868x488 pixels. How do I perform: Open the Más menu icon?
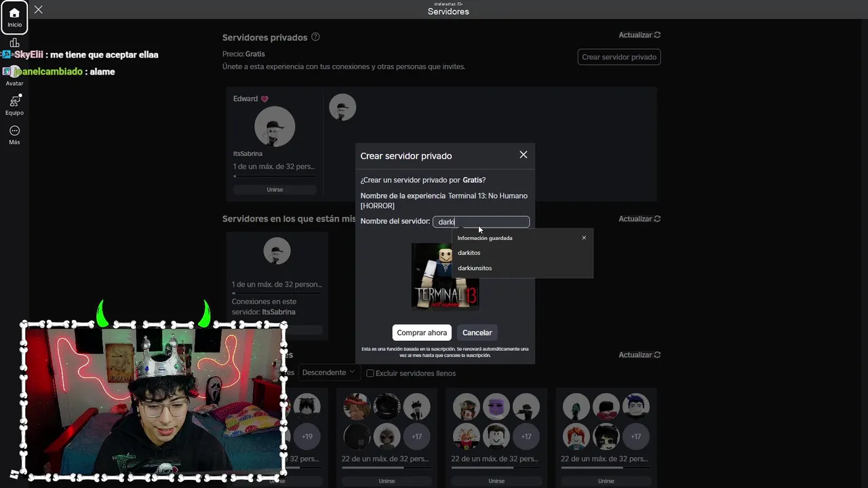(x=14, y=135)
